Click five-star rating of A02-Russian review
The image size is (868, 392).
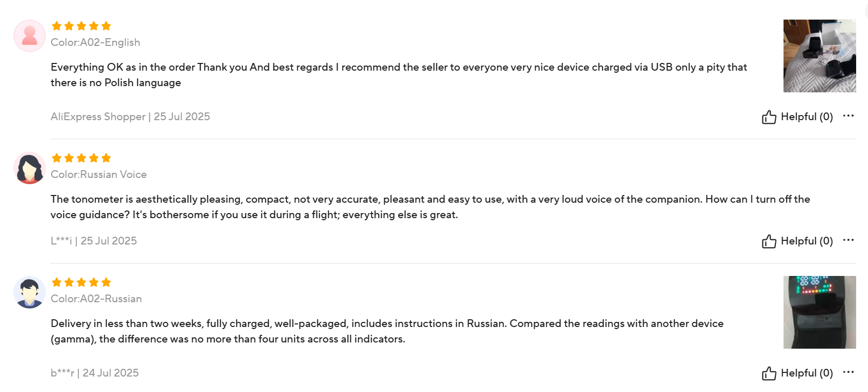click(81, 282)
